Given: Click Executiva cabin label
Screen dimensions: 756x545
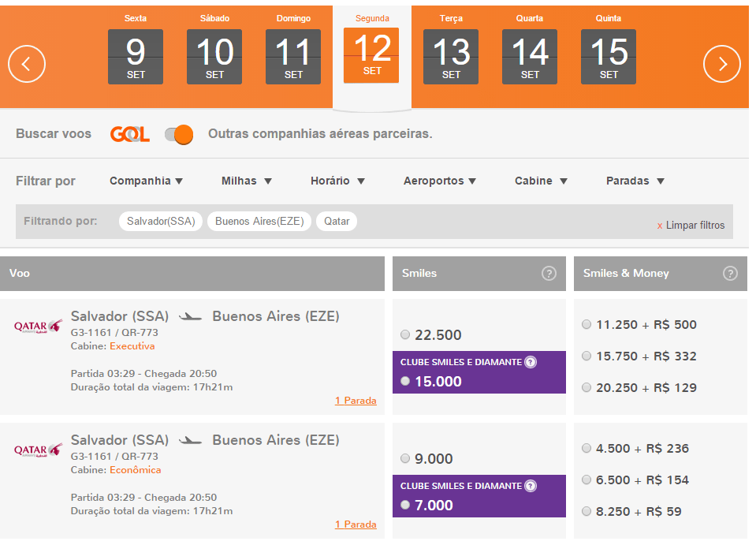Looking at the screenshot, I should click(132, 346).
